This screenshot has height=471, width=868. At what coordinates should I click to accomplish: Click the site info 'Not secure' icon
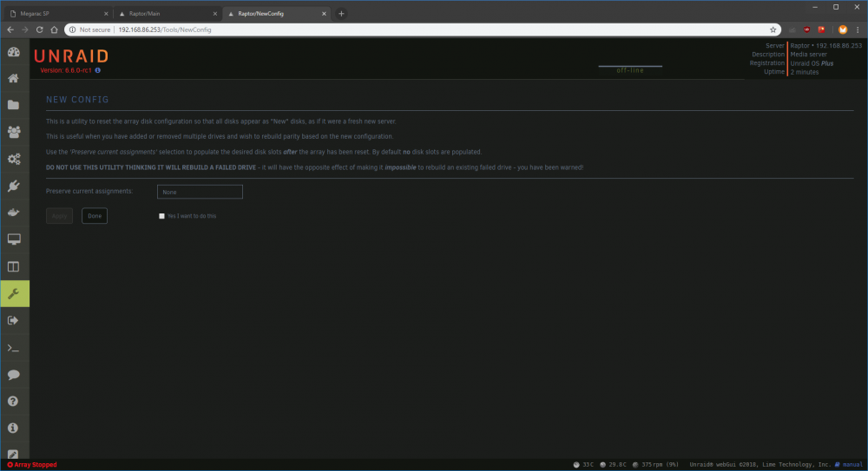(73, 29)
